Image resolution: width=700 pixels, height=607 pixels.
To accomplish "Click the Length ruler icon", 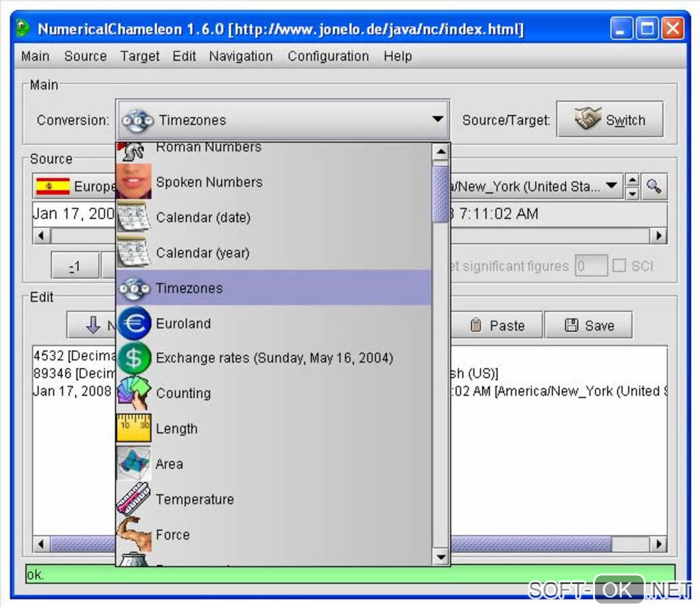I will click(134, 428).
